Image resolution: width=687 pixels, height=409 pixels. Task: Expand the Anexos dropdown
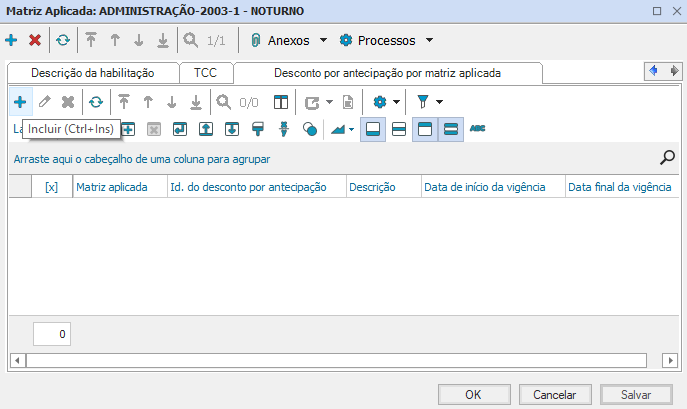(x=323, y=41)
